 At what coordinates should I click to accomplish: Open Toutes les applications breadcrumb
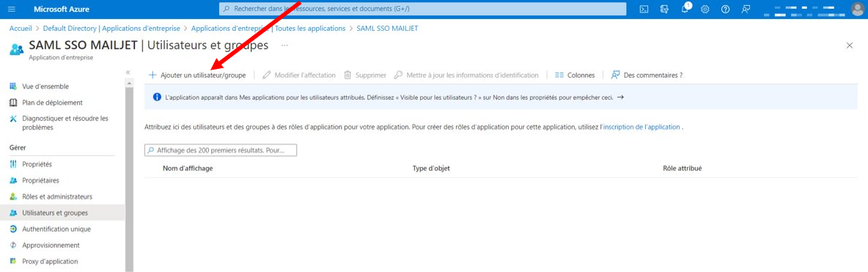268,29
